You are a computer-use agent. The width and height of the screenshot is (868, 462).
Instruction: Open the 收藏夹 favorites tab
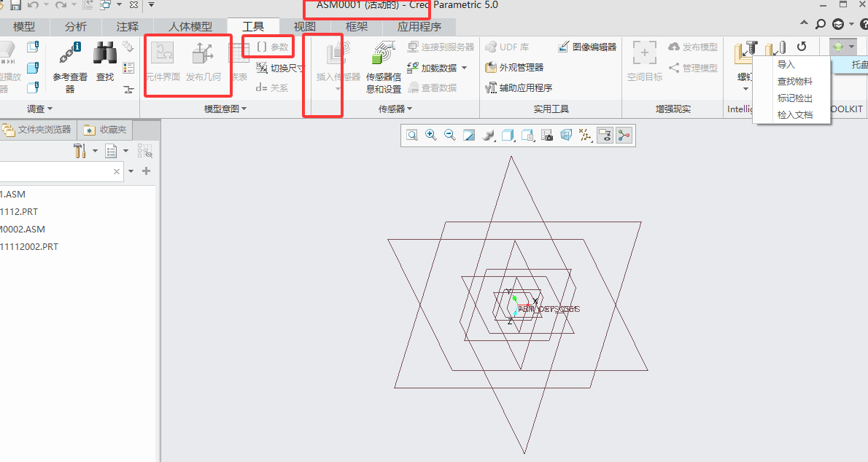tap(105, 130)
